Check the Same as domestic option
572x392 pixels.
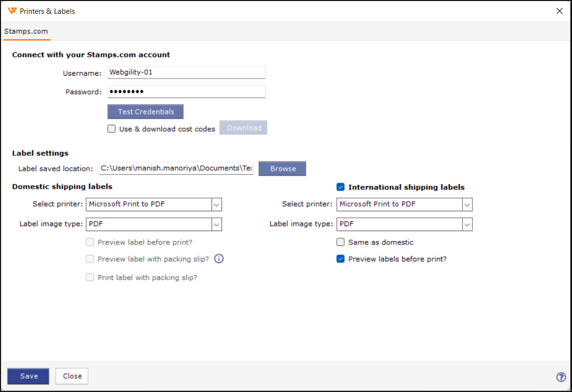pyautogui.click(x=340, y=243)
